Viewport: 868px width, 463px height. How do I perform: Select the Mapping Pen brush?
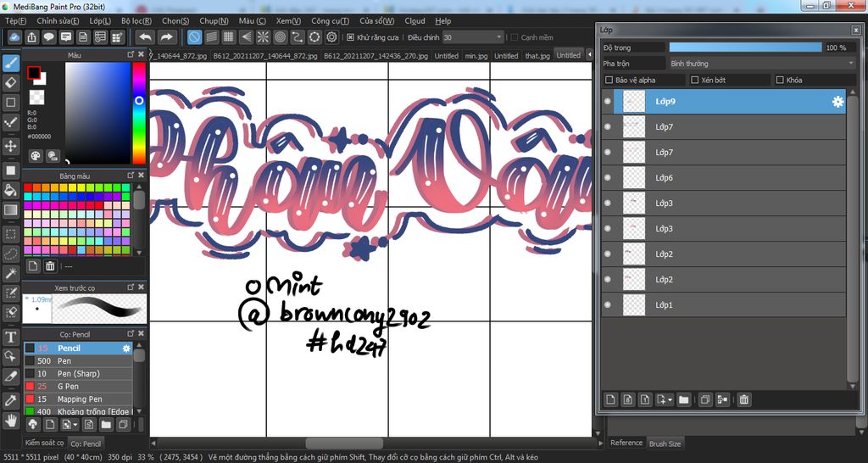click(x=77, y=399)
